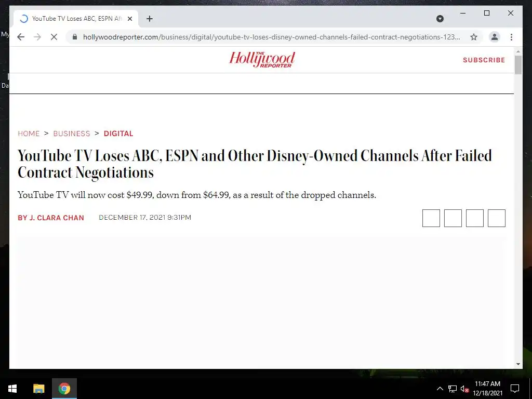Click in the address bar URL
The image size is (532, 399).
click(271, 37)
